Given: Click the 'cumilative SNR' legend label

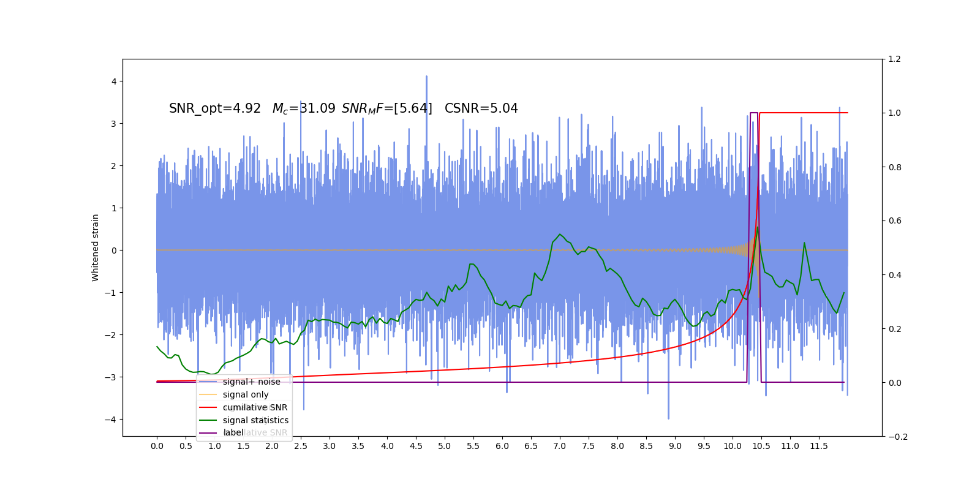Looking at the screenshot, I should [255, 407].
